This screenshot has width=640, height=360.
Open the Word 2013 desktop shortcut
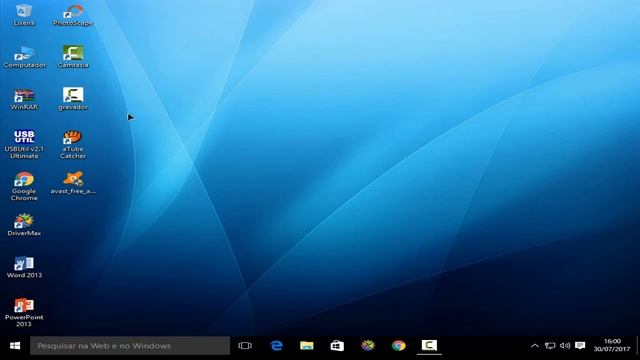(24, 267)
